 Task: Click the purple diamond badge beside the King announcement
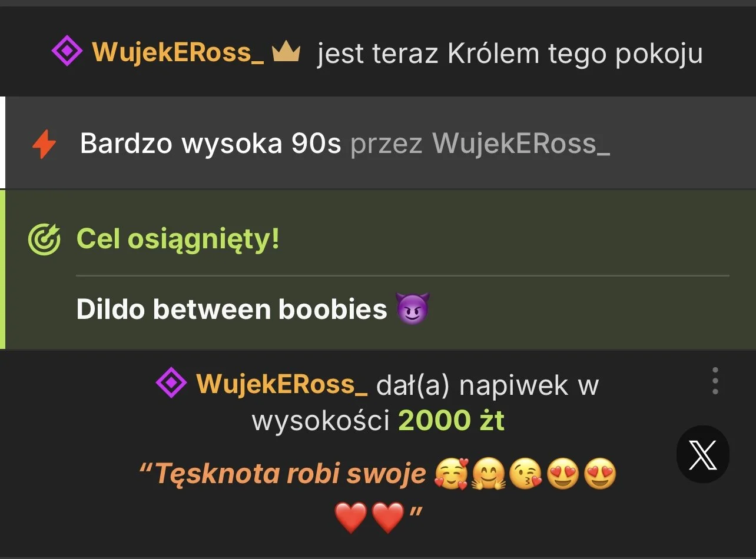(x=67, y=52)
